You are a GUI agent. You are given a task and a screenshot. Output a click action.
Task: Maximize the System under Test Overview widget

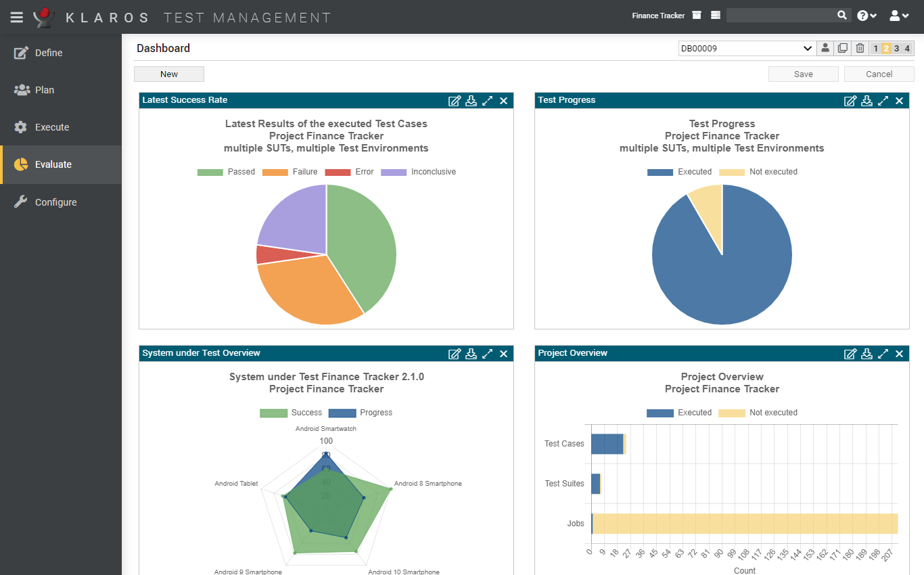(487, 353)
